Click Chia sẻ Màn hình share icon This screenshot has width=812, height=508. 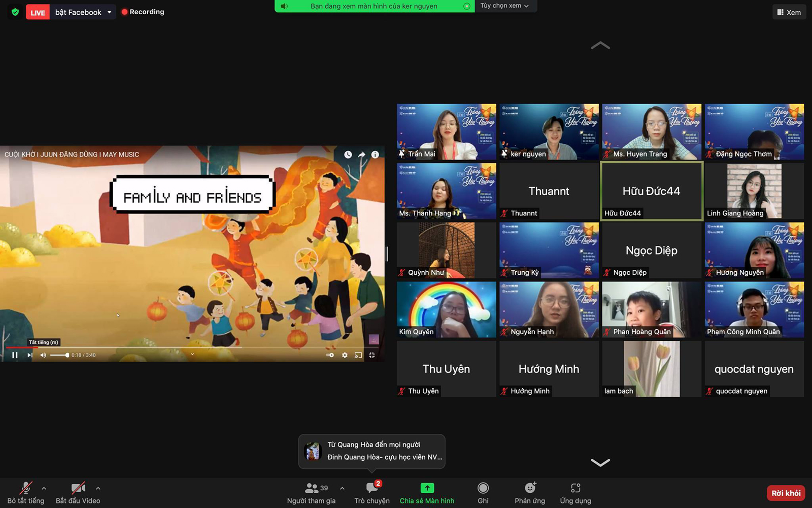coord(427,488)
